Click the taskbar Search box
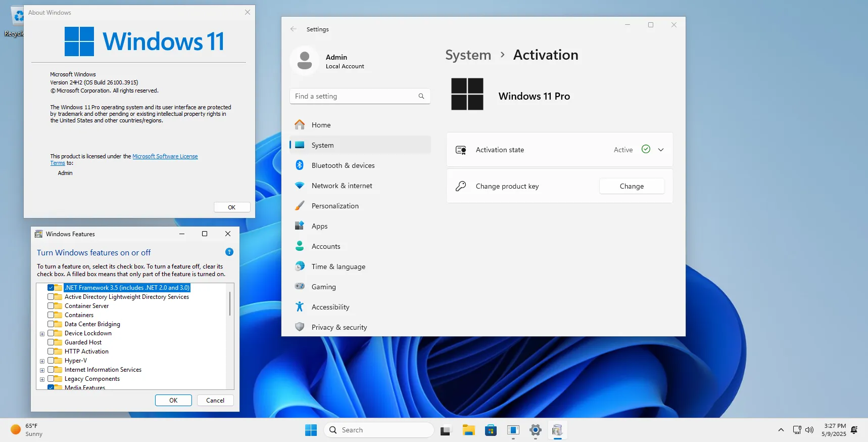This screenshot has width=868, height=442. click(x=379, y=430)
